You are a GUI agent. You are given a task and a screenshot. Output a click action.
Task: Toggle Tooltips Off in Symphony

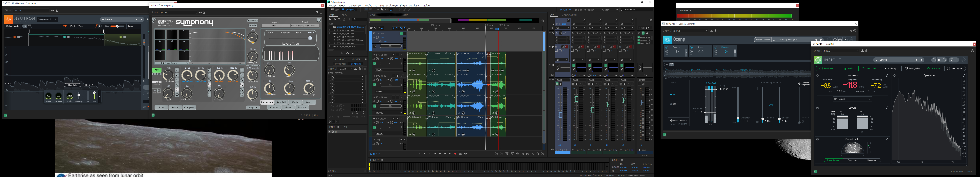tap(253, 21)
